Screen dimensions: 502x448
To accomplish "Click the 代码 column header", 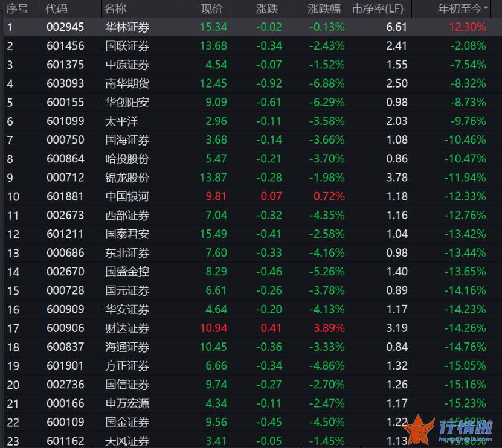I will [56, 8].
